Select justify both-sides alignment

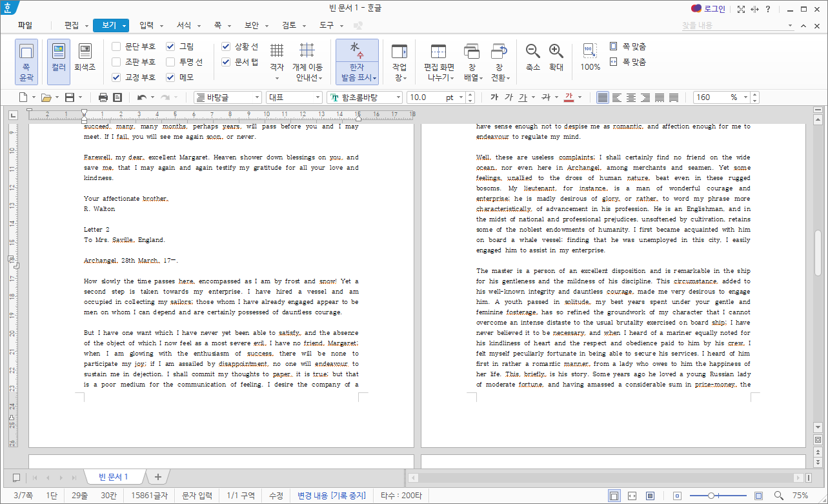click(603, 97)
